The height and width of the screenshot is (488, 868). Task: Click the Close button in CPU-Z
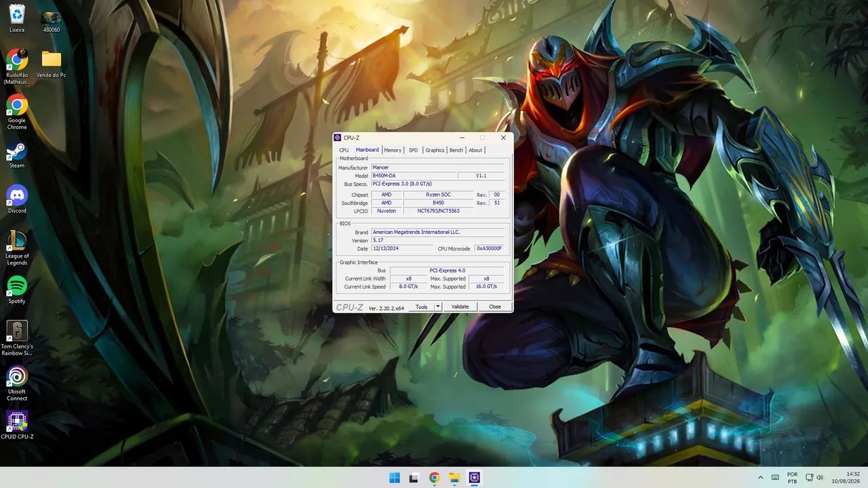click(x=495, y=306)
